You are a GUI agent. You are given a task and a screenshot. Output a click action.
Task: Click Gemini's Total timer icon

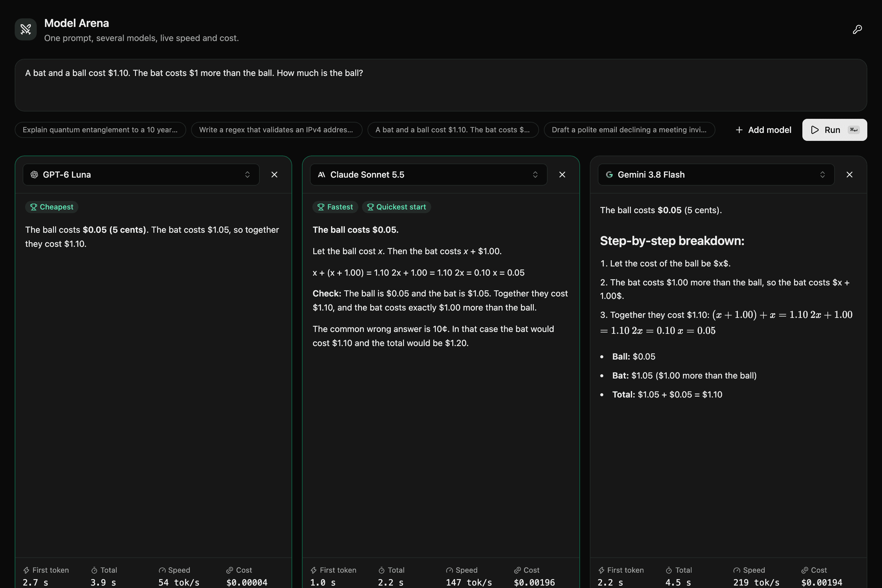tap(669, 570)
